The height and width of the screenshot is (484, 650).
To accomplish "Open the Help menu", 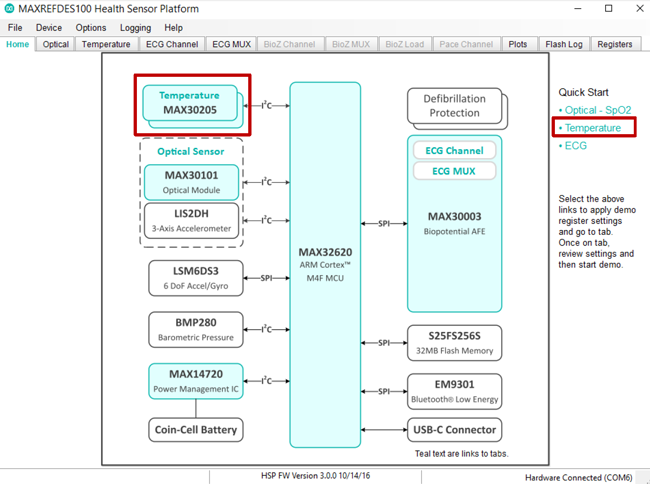I will (173, 28).
